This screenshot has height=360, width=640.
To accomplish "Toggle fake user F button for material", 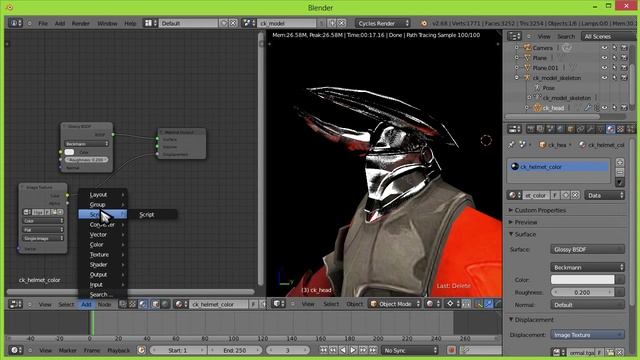I will (555, 195).
